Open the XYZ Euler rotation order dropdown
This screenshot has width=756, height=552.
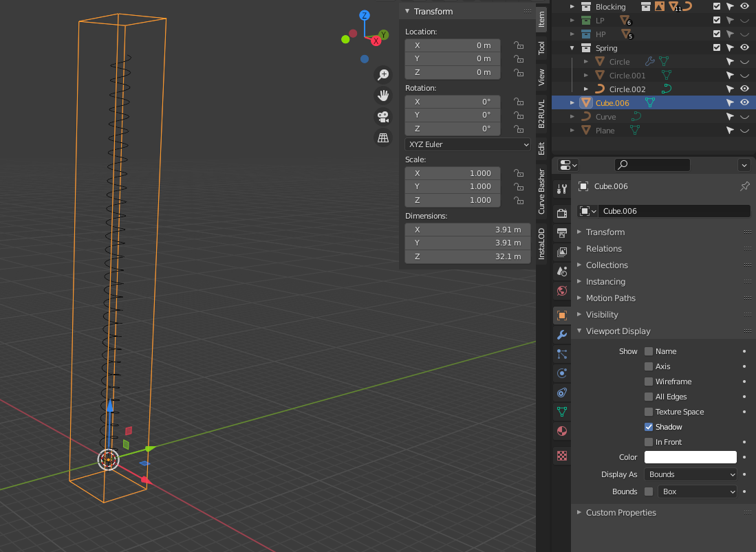pos(467,144)
